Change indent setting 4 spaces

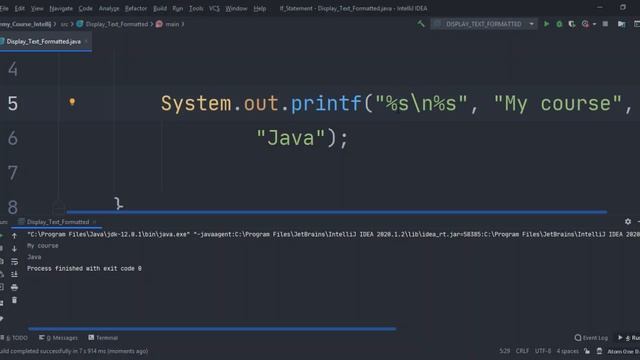(x=567, y=351)
